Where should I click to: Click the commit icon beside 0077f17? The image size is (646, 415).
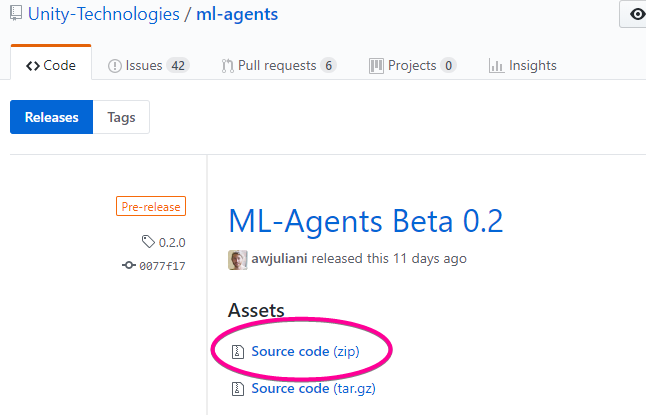pos(129,266)
